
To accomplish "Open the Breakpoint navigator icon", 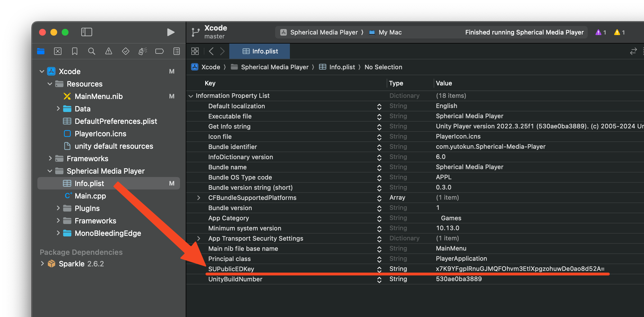I will click(x=159, y=51).
